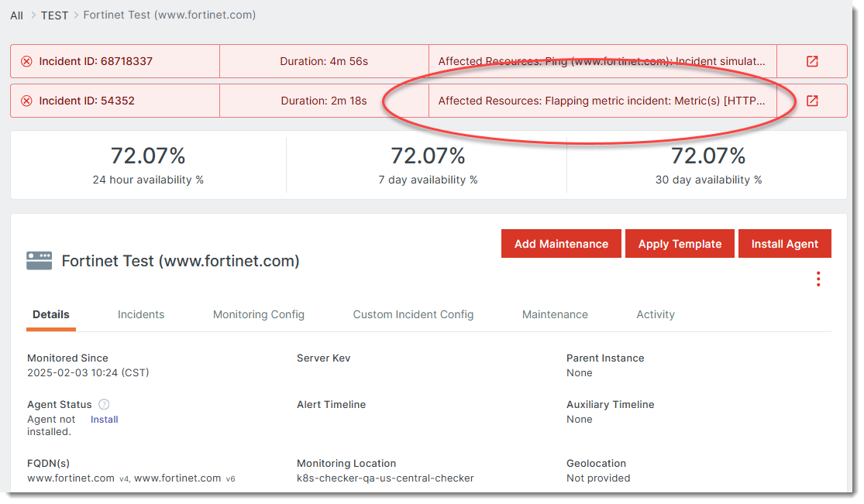Image resolution: width=864 pixels, height=504 pixels.
Task: Open incident 54352 external link icon
Action: [812, 101]
